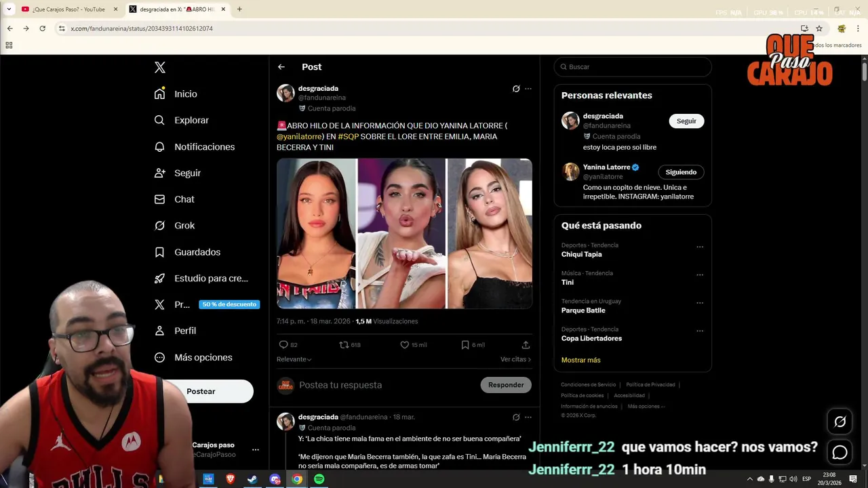Click Ver citas link
Image resolution: width=868 pixels, height=488 pixels.
click(516, 359)
